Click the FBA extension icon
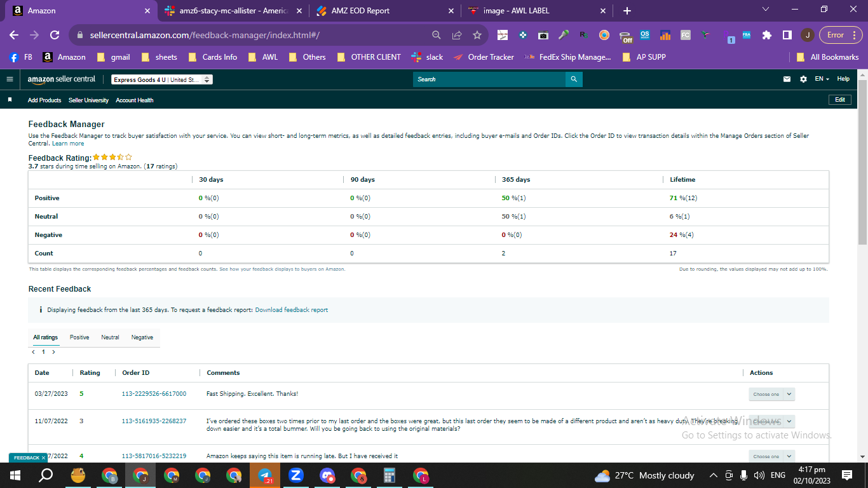The width and height of the screenshot is (868, 488). click(747, 35)
